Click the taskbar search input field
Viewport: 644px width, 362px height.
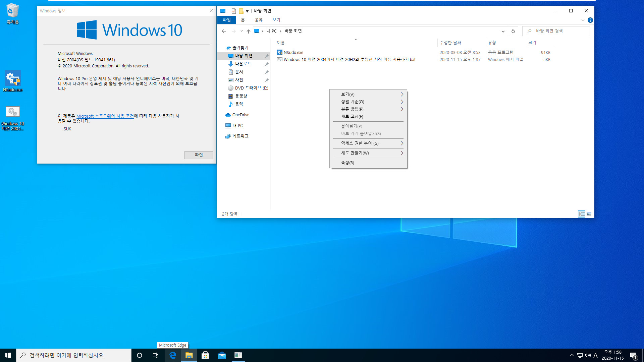point(74,355)
